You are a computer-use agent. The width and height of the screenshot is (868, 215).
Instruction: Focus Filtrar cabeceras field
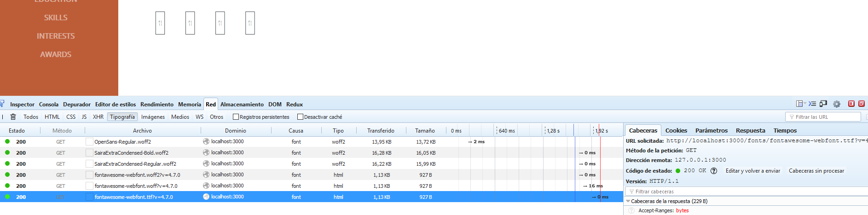click(x=746, y=192)
